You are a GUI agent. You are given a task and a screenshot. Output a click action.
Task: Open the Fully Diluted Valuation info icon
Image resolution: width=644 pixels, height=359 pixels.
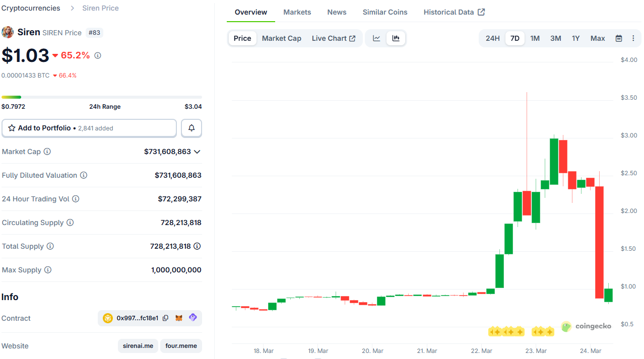(84, 175)
